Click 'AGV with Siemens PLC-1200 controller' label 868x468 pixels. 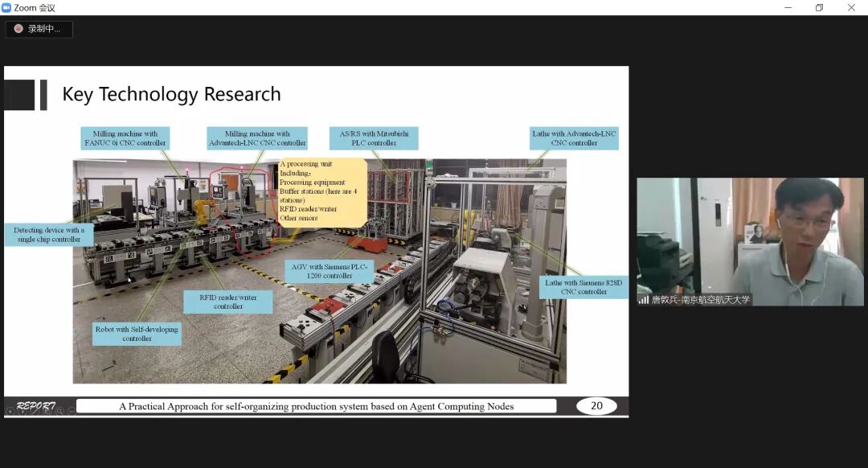click(330, 271)
